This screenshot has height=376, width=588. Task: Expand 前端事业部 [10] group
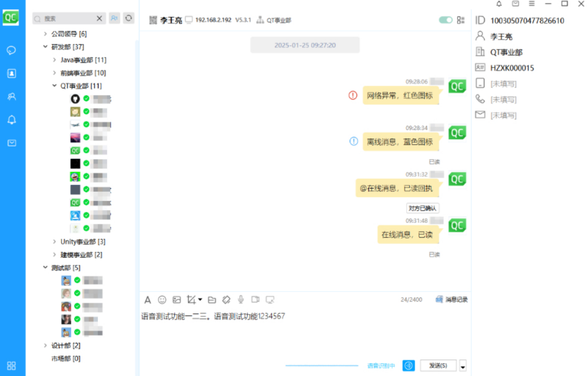[55, 72]
